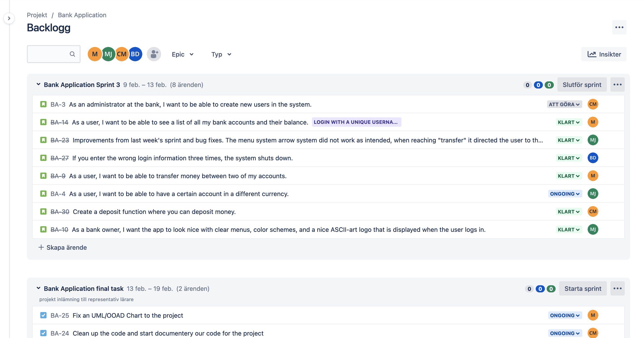Open the KLART status dropdown for BA-14

(569, 123)
